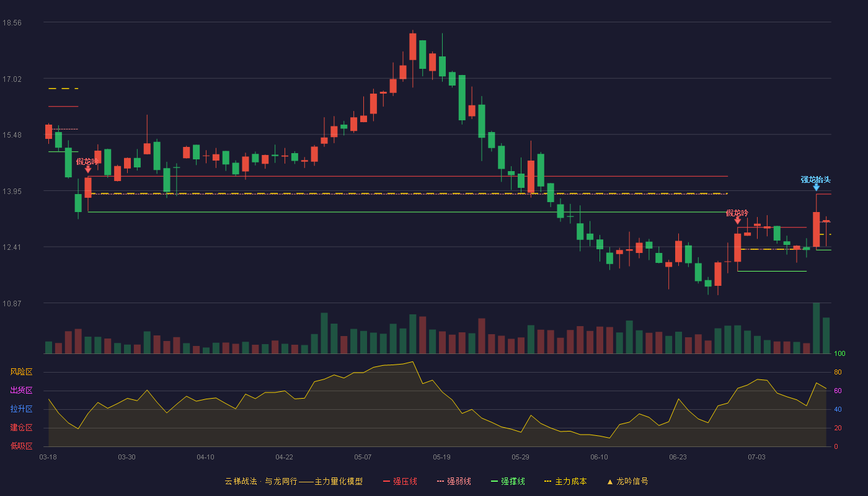Screen dimensions: 868x496
Task: Select the 风险区 zone label
Action: pos(21,372)
